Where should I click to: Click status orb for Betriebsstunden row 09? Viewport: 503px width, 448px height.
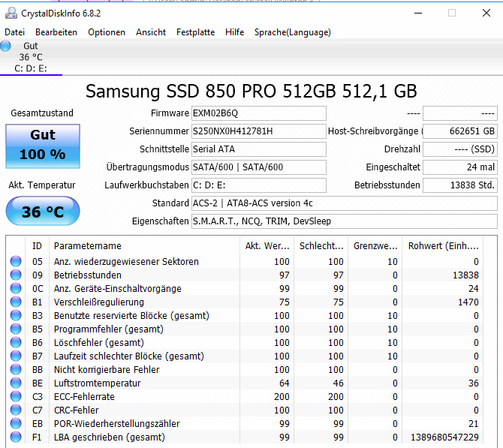16,275
